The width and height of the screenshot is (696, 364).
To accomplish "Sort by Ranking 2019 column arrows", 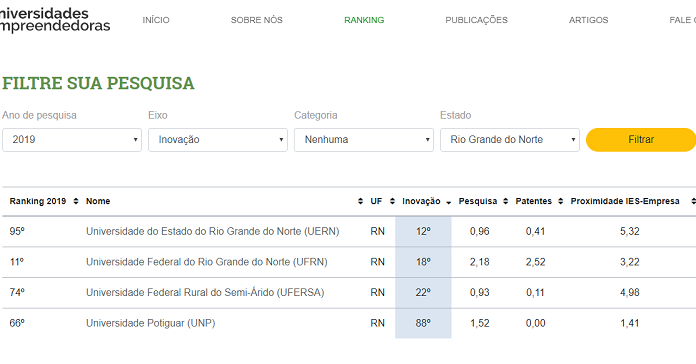I will (x=75, y=201).
